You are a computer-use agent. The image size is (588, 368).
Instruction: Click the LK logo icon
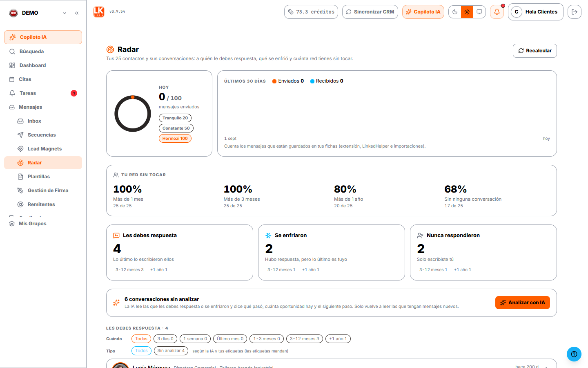(99, 12)
